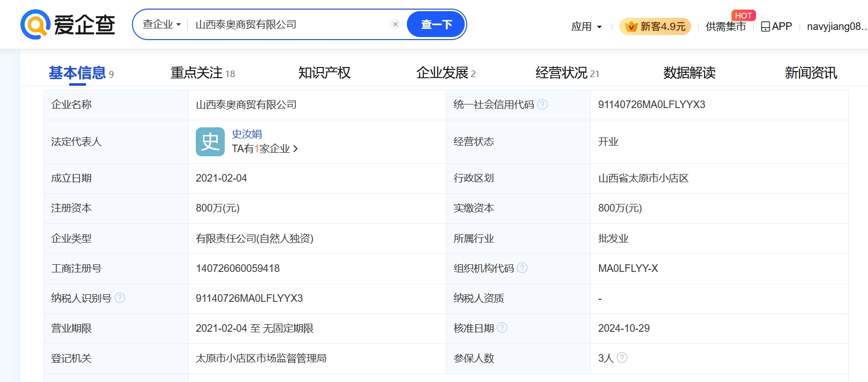Select the 有限责任公司(自然人独资) text

coord(255,238)
